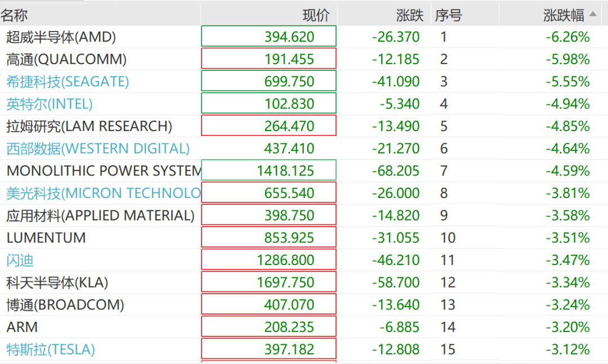Click Western Digital percentage -4.64%
This screenshot has height=364, width=608.
[x=567, y=149]
